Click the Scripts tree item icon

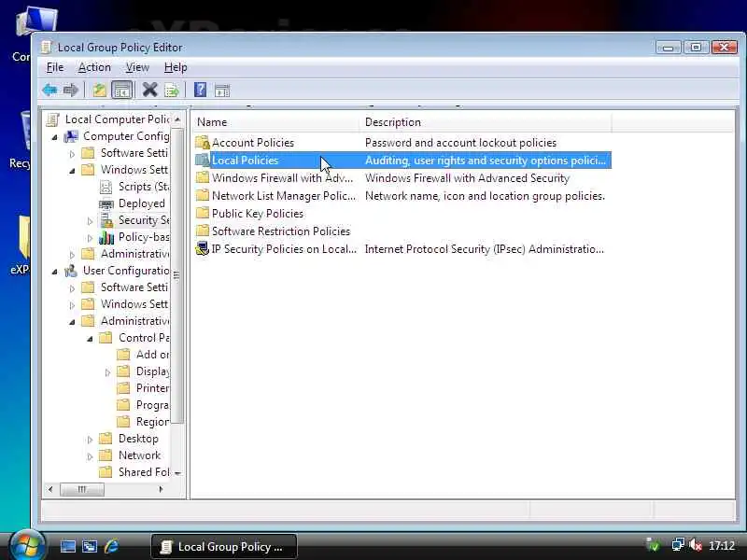tap(106, 187)
